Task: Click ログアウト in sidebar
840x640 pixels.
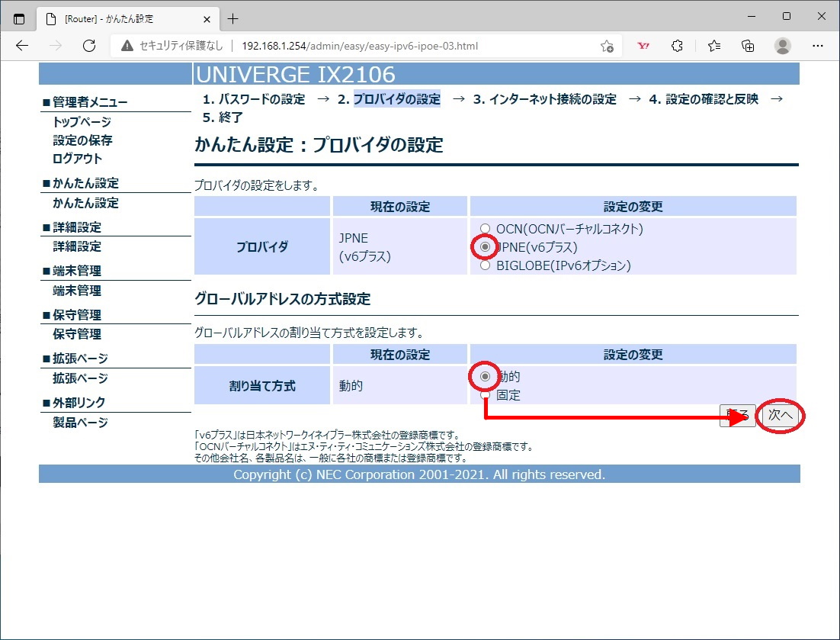Action: point(77,159)
